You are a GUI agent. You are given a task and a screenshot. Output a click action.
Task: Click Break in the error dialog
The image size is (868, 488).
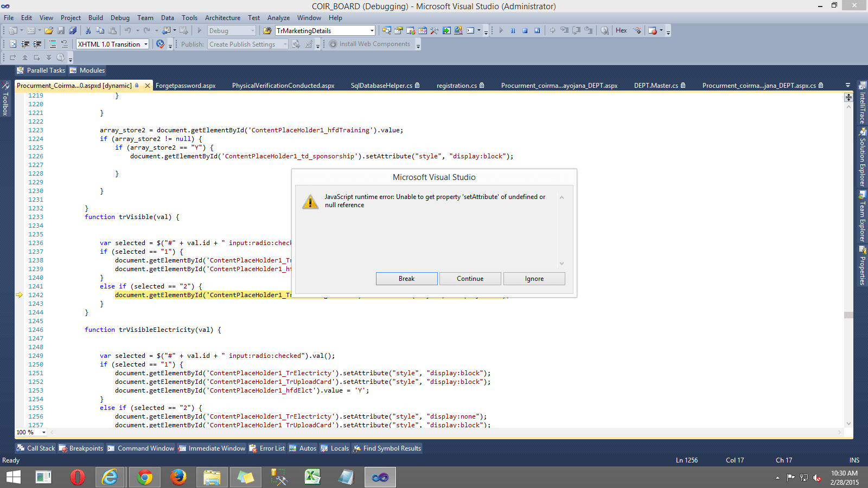point(406,278)
